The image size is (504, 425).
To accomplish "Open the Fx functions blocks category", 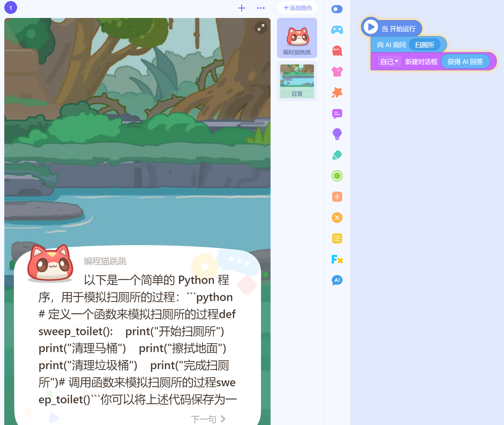I will (x=337, y=259).
